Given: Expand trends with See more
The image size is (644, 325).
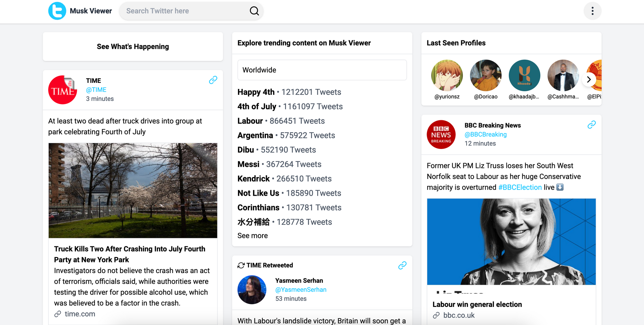Looking at the screenshot, I should point(253,236).
